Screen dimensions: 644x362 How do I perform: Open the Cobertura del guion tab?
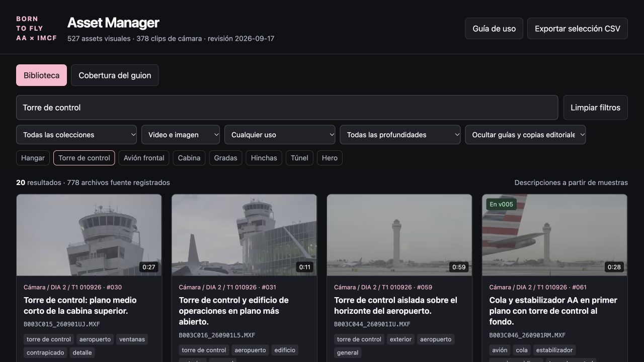(115, 75)
